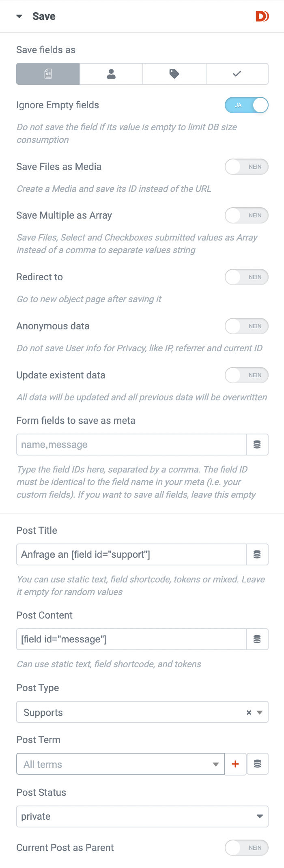
Task: Click the dynamic tags icon beside Post Term
Action: pyautogui.click(x=257, y=764)
